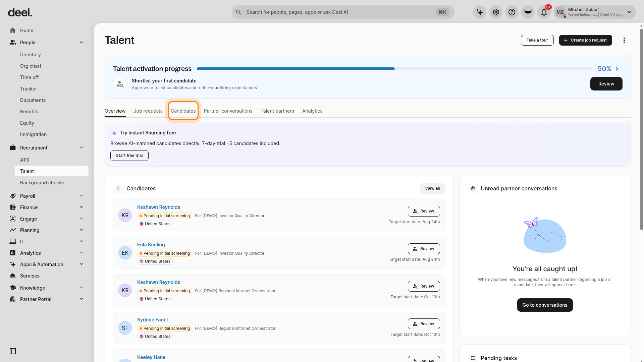Screen dimensions: 644x362
Task: Click the Analytics icon in sidebar
Action: [x=13, y=253]
